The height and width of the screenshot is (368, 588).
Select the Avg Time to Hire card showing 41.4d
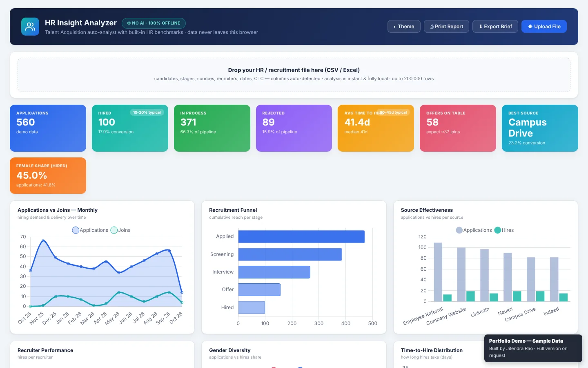click(376, 128)
